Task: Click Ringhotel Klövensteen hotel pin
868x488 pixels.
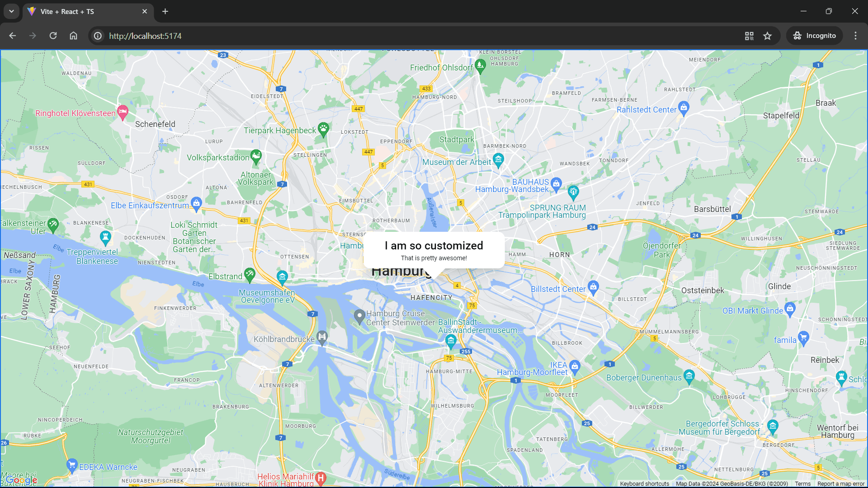Action: click(x=123, y=112)
